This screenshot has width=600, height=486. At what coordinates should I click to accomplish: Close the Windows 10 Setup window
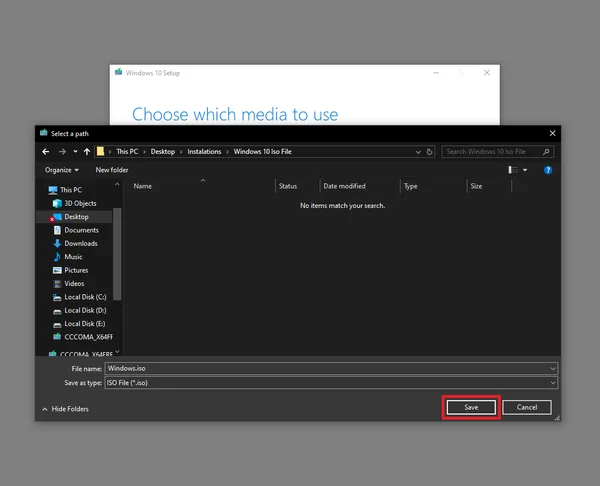click(487, 73)
